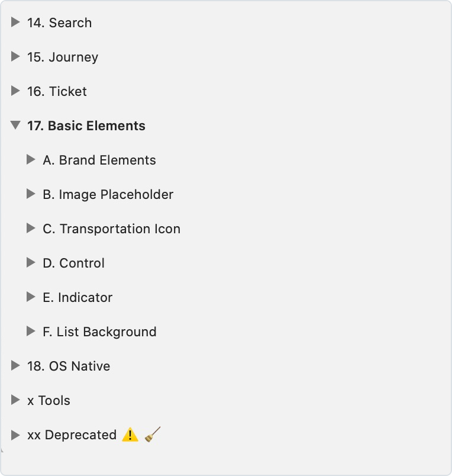Expand the 18. OS Native group
The image size is (452, 476).
(15, 366)
